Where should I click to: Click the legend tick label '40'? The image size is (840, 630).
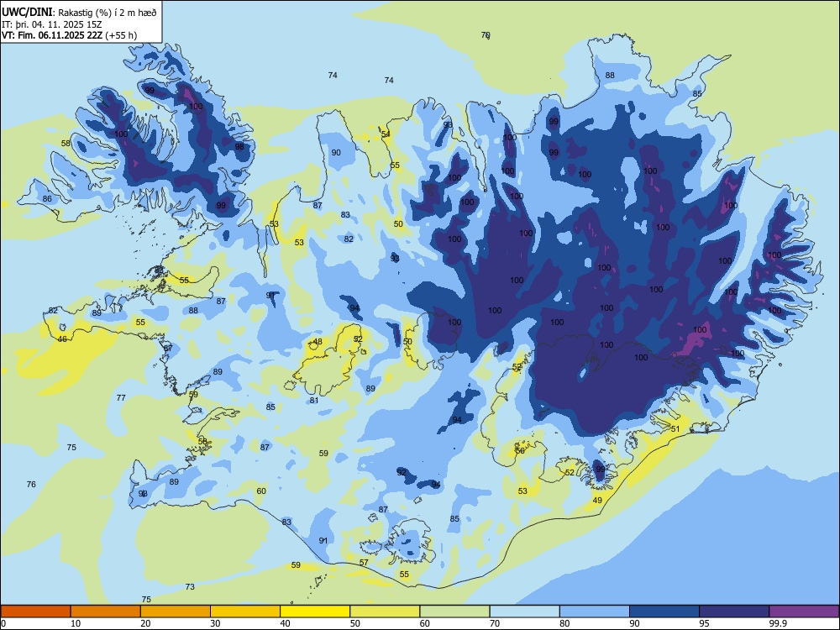[x=286, y=623]
